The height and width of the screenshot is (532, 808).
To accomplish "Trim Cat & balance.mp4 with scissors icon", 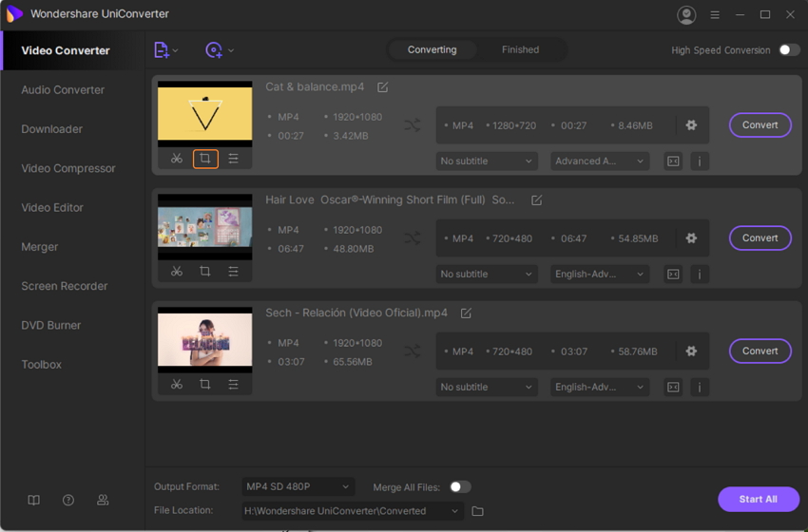I will tap(177, 159).
